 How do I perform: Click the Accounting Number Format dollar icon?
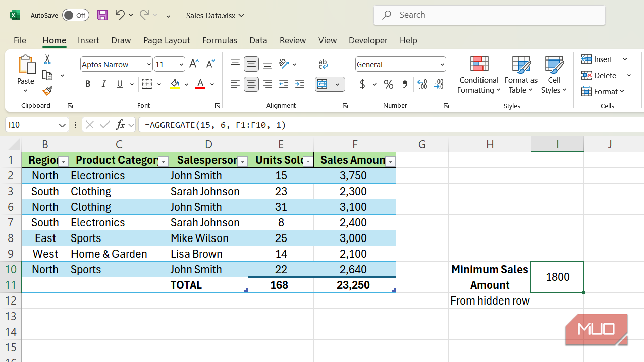[362, 84]
